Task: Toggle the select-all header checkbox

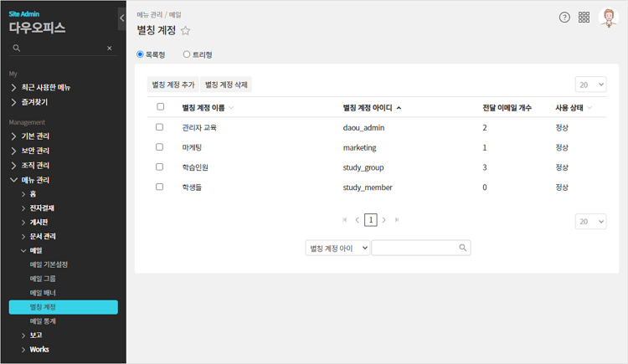Action: [x=160, y=107]
